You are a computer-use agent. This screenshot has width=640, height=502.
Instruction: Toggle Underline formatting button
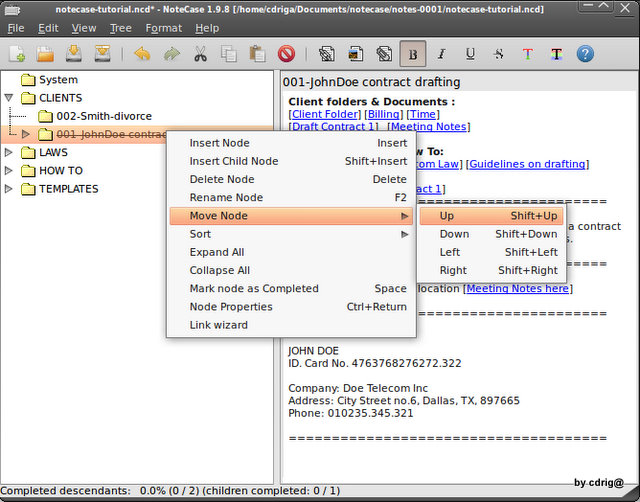coord(470,54)
